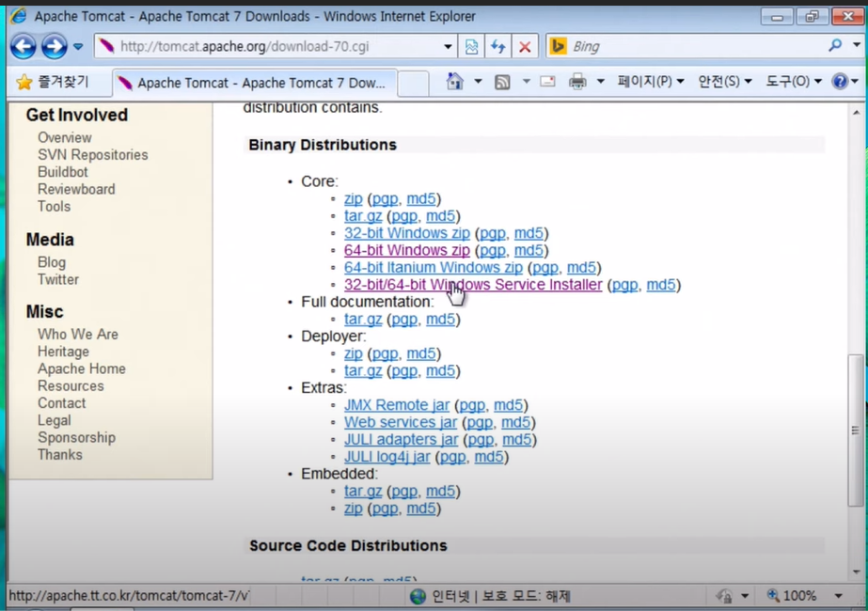Select the Apache Tomcat 7 Downloads tab
Image resolution: width=868 pixels, height=611 pixels.
(255, 83)
